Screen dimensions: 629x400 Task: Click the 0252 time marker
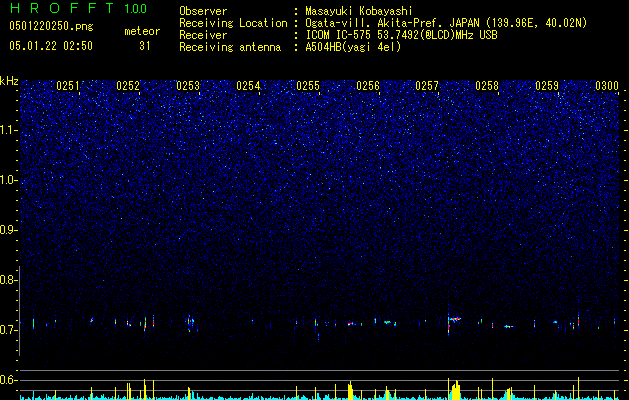pyautogui.click(x=128, y=86)
